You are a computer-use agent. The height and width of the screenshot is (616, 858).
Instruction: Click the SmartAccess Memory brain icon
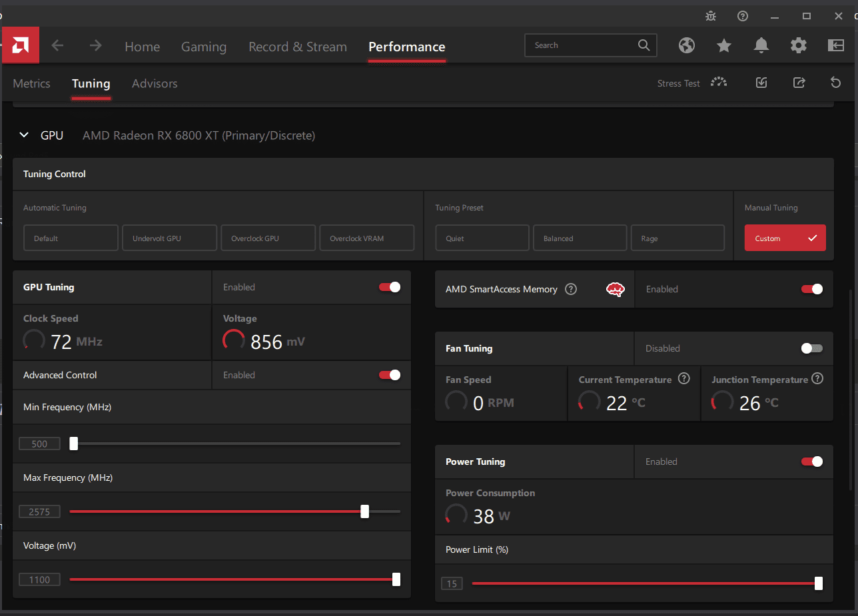point(616,289)
